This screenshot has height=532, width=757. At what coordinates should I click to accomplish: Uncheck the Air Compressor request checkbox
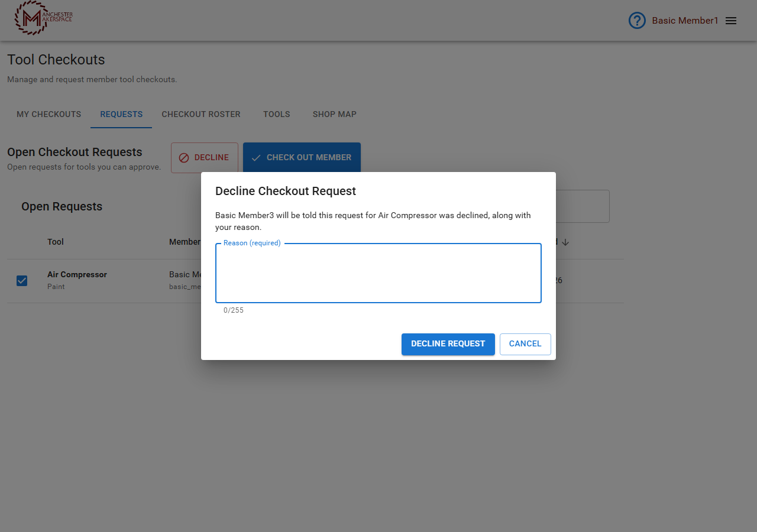(x=22, y=281)
